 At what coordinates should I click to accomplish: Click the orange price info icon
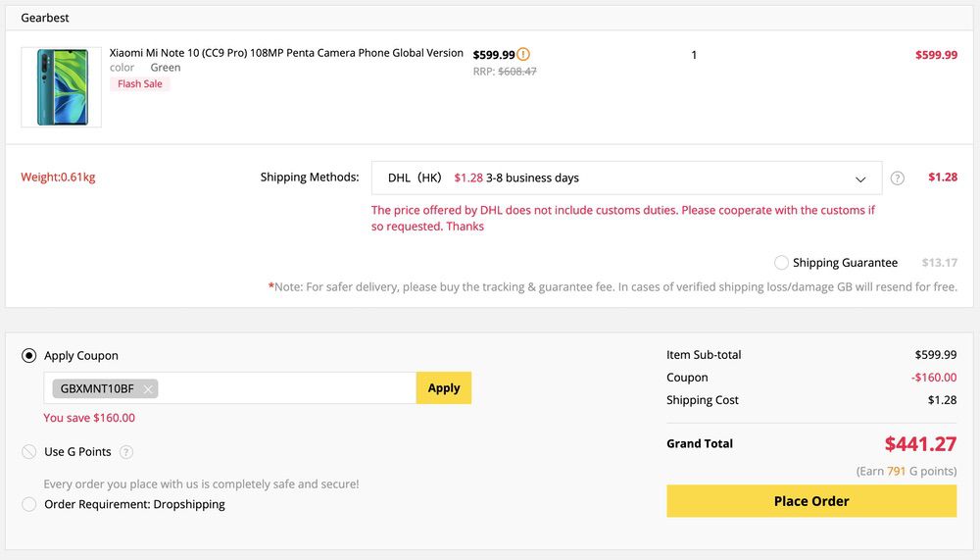point(523,55)
